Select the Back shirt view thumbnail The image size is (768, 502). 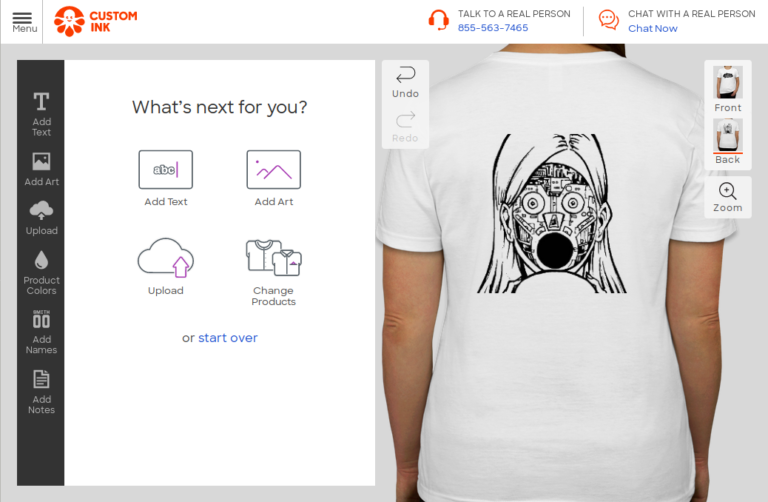tap(727, 142)
